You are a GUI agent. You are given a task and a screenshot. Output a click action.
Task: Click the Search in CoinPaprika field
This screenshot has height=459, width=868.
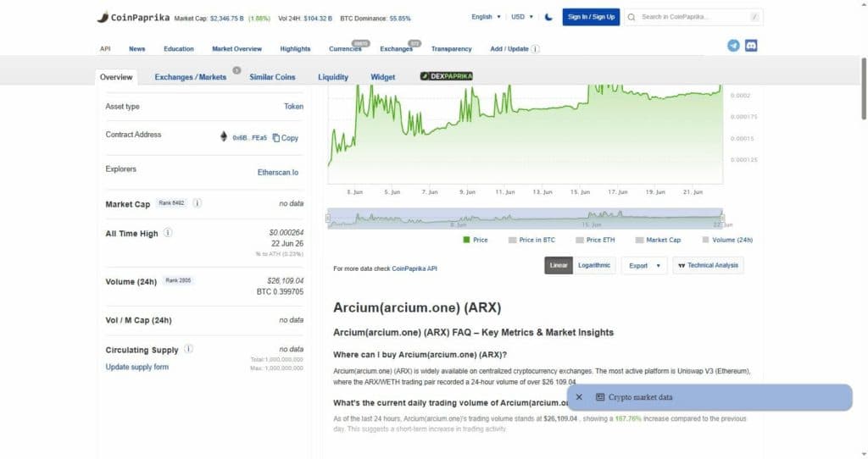click(693, 17)
